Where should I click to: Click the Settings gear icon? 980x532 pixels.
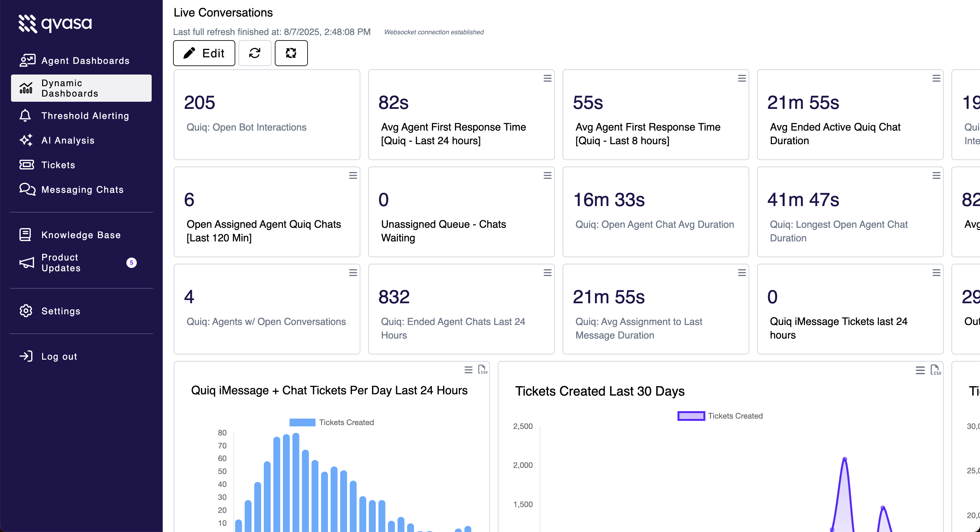[x=26, y=311]
